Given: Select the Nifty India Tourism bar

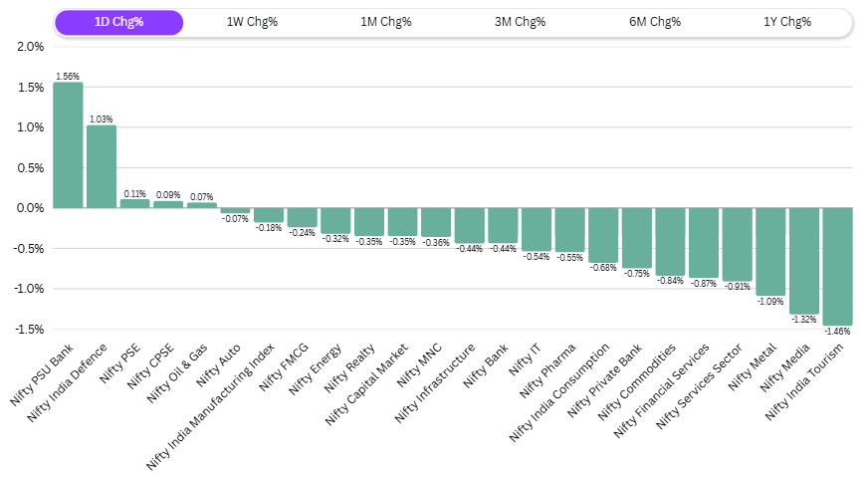Looking at the screenshot, I should pos(838,266).
